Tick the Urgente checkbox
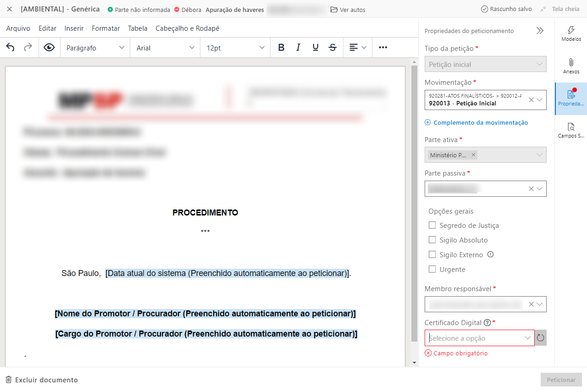The height and width of the screenshot is (392, 587). pos(432,269)
